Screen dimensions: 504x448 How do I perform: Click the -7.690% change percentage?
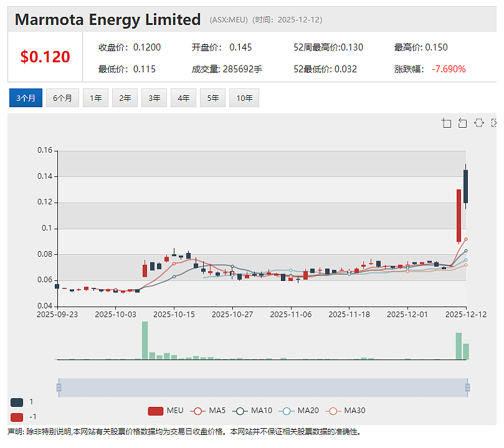(449, 69)
